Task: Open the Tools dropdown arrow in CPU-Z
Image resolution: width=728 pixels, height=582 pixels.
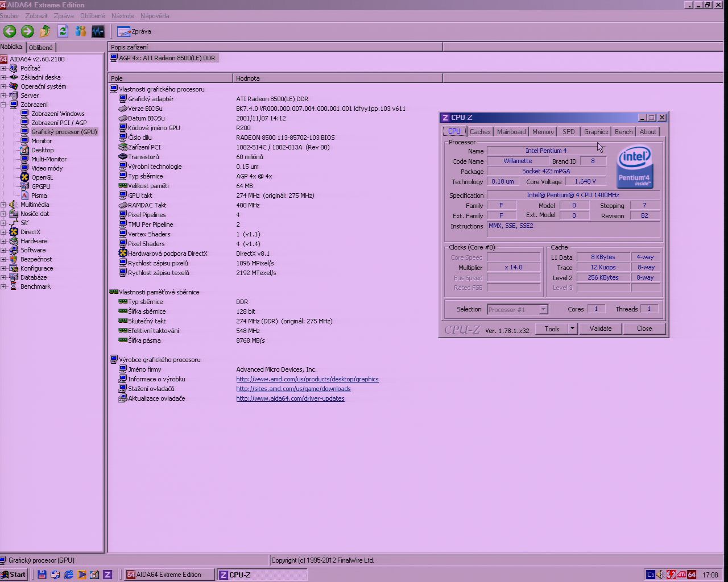Action: coord(572,329)
